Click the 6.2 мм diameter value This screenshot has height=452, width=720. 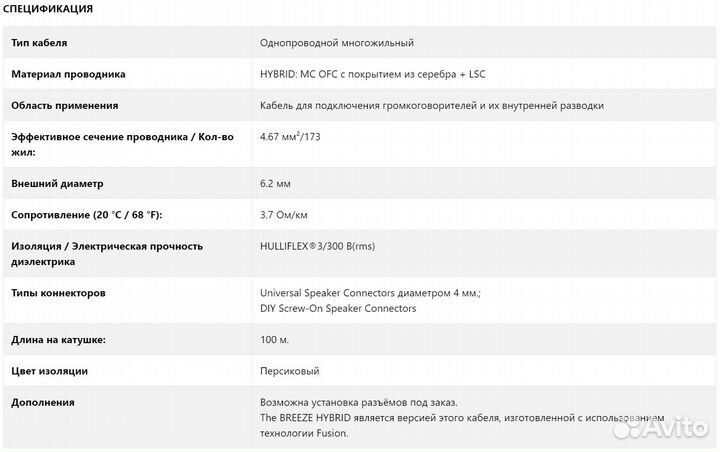click(276, 184)
